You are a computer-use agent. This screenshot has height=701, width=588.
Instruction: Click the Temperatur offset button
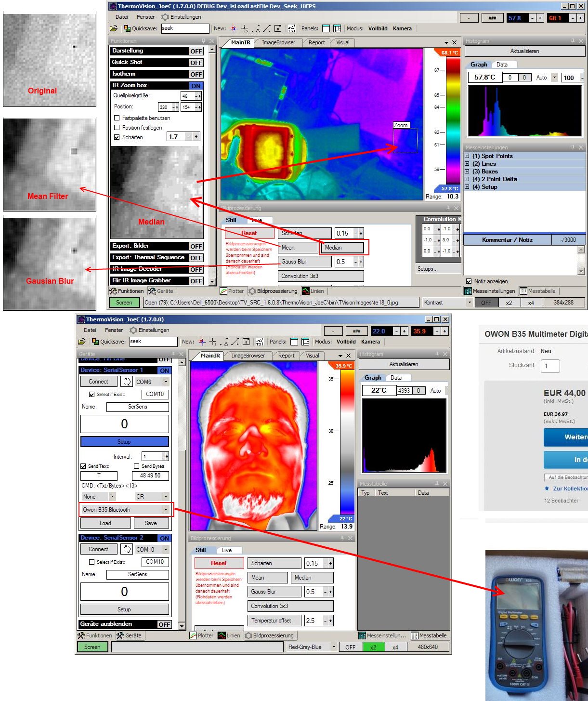coord(274,621)
